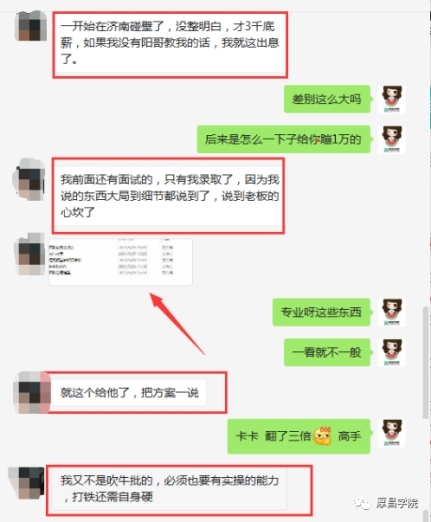Click avatar next to '一看就不一般' bubble

tap(392, 353)
